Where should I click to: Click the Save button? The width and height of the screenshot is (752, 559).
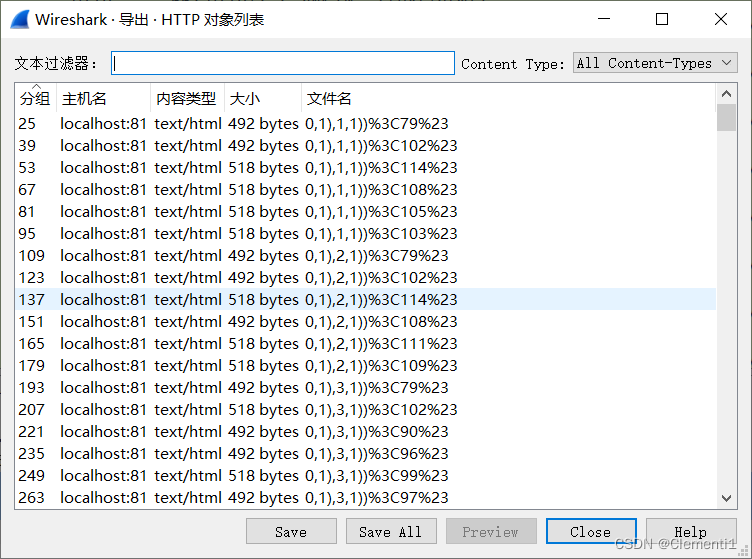(291, 531)
